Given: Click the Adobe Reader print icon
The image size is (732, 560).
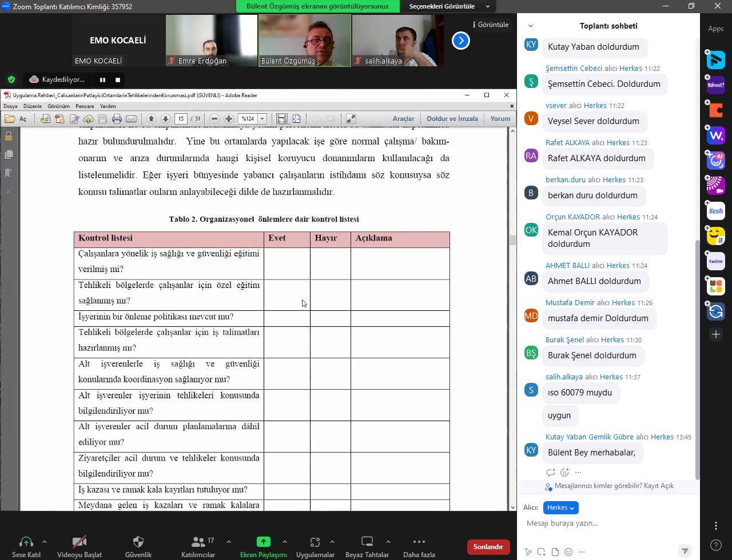Looking at the screenshot, I should click(x=117, y=119).
